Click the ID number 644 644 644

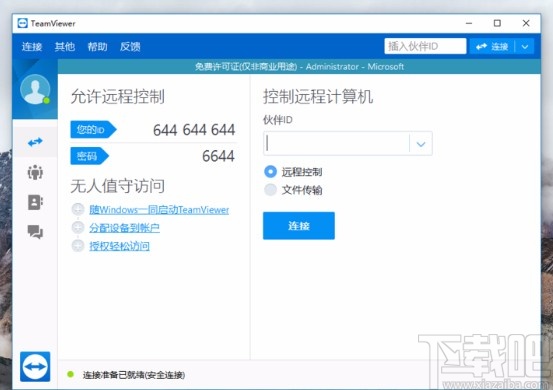coord(194,130)
